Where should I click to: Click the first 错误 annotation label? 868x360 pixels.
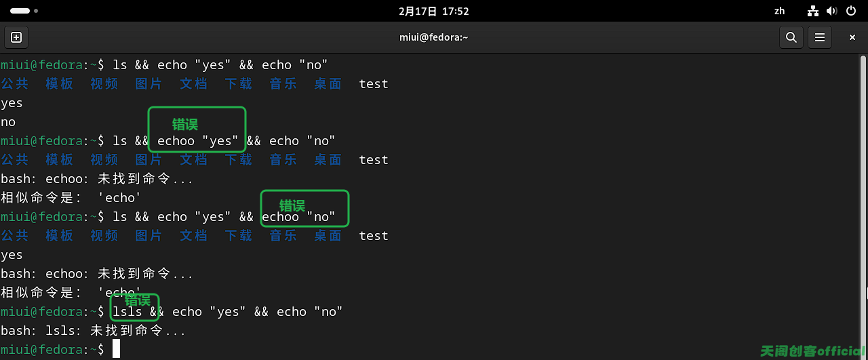click(185, 124)
